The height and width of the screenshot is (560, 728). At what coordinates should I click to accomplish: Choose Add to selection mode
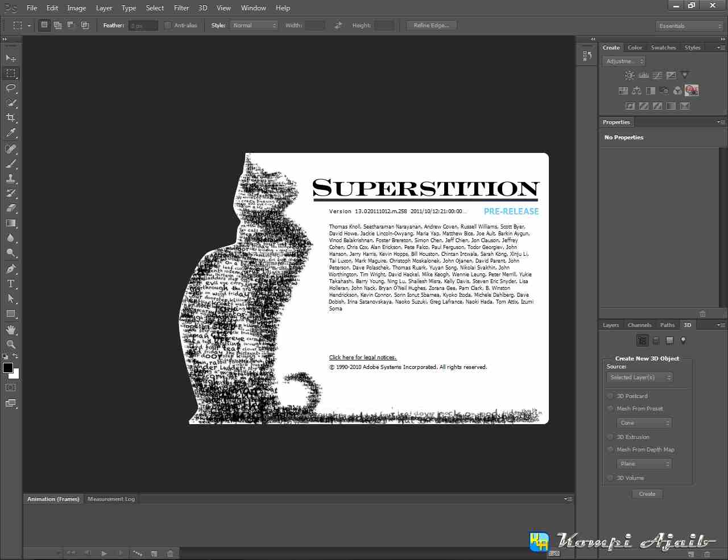point(58,25)
